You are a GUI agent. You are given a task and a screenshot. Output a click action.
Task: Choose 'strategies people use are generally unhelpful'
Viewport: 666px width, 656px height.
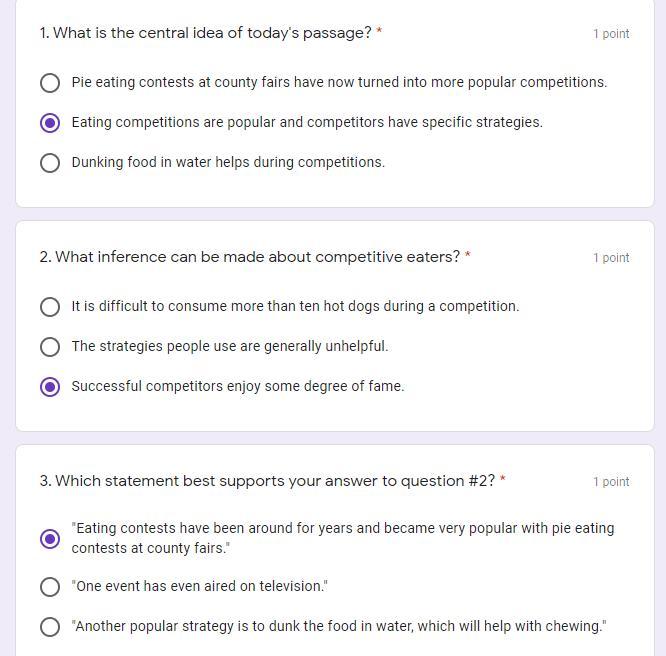[x=50, y=347]
